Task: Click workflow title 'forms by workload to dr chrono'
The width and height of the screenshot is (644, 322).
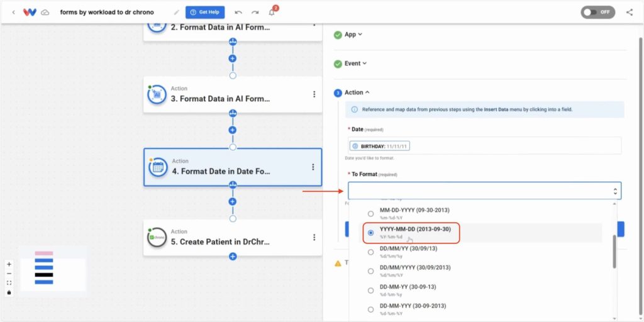Action: click(x=107, y=13)
